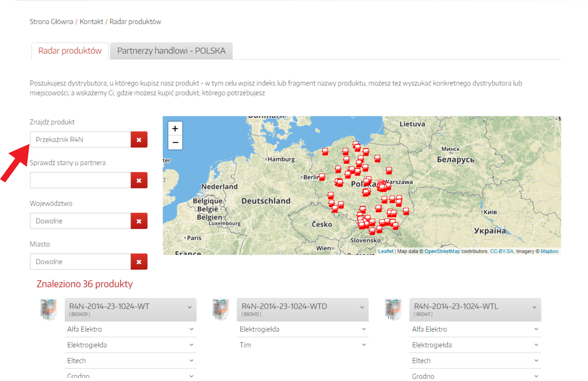
Task: Switch to Partnerzy handlowi - POLSKA tab
Action: pyautogui.click(x=171, y=51)
